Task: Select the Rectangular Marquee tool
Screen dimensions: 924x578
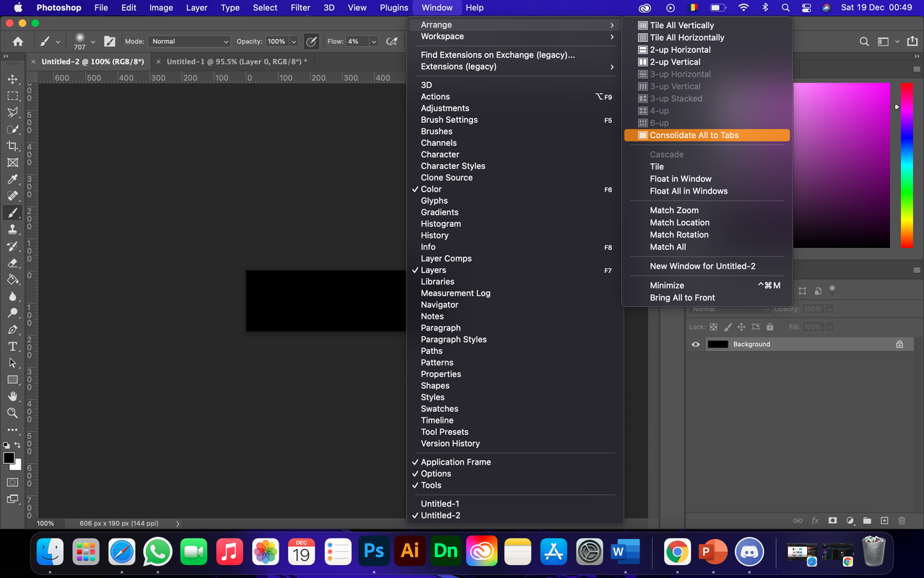Action: pos(12,95)
